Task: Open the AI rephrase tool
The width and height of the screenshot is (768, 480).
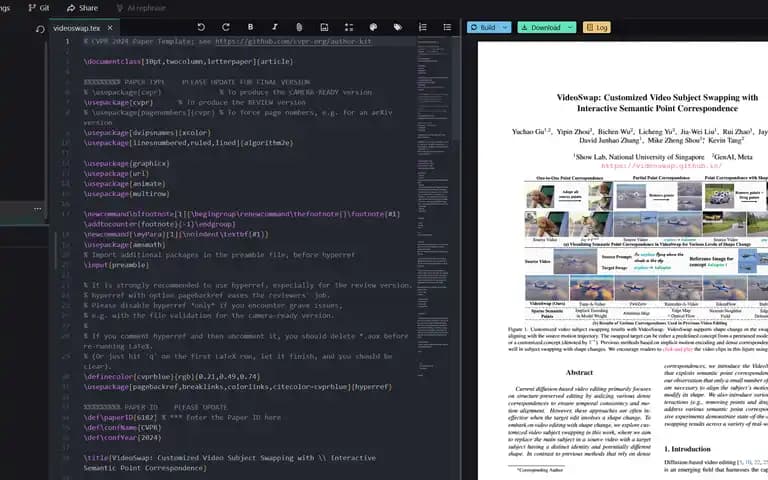Action: (x=141, y=8)
